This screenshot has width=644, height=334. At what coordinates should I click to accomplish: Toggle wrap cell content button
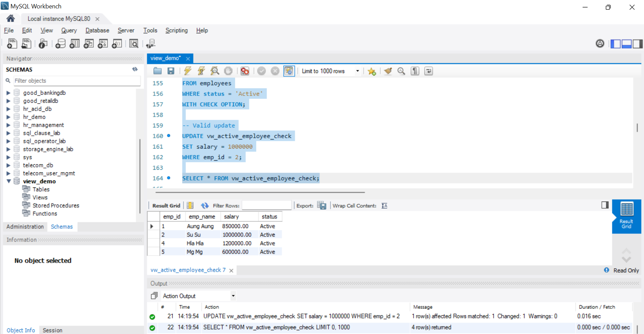pyautogui.click(x=385, y=206)
